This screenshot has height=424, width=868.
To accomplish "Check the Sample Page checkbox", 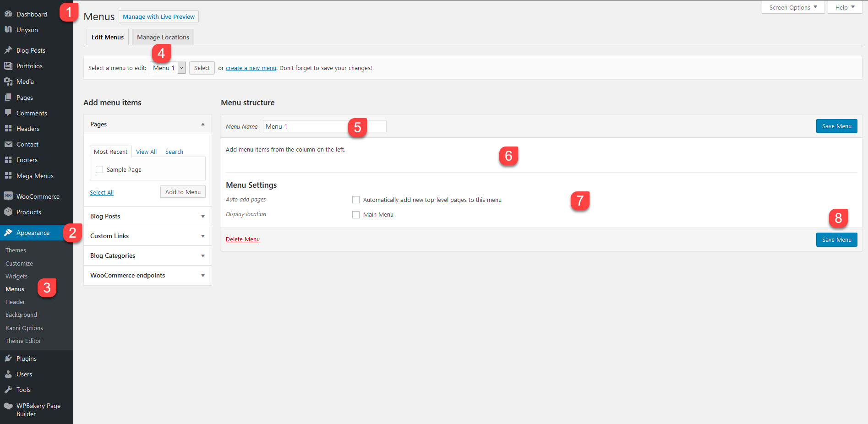I will pyautogui.click(x=99, y=169).
